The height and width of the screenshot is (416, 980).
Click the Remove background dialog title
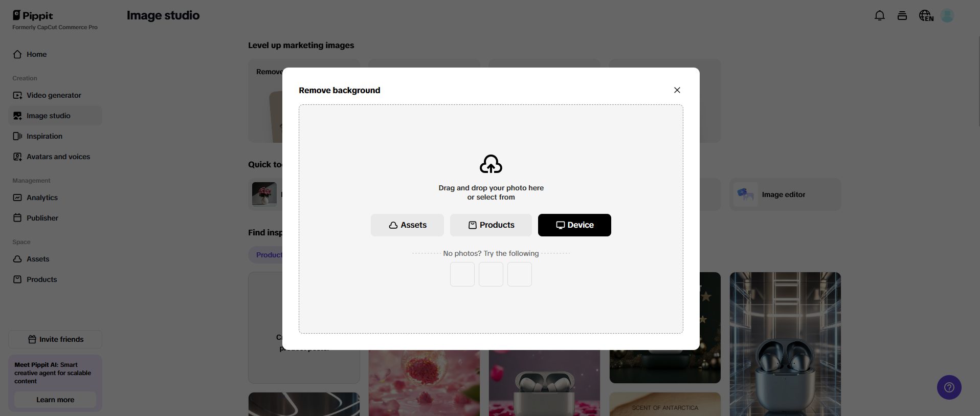[340, 90]
